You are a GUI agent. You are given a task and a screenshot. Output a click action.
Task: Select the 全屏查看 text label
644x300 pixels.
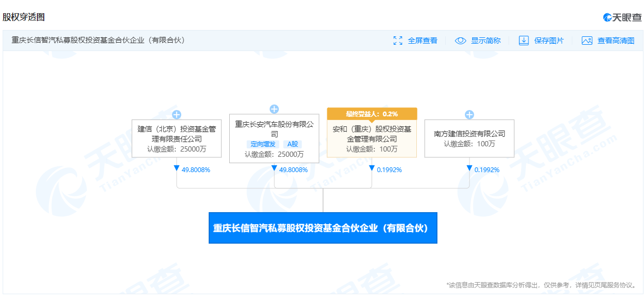tap(422, 41)
